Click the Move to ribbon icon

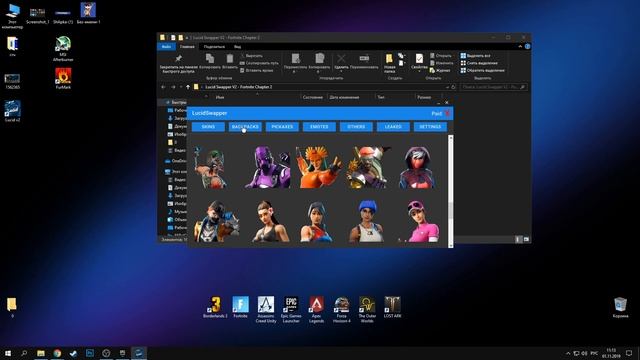[x=296, y=58]
